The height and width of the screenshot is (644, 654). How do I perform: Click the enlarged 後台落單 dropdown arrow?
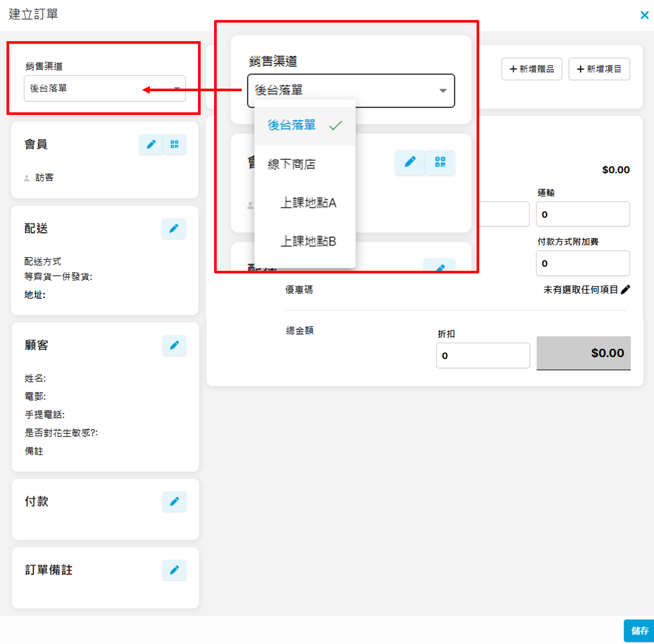[443, 91]
